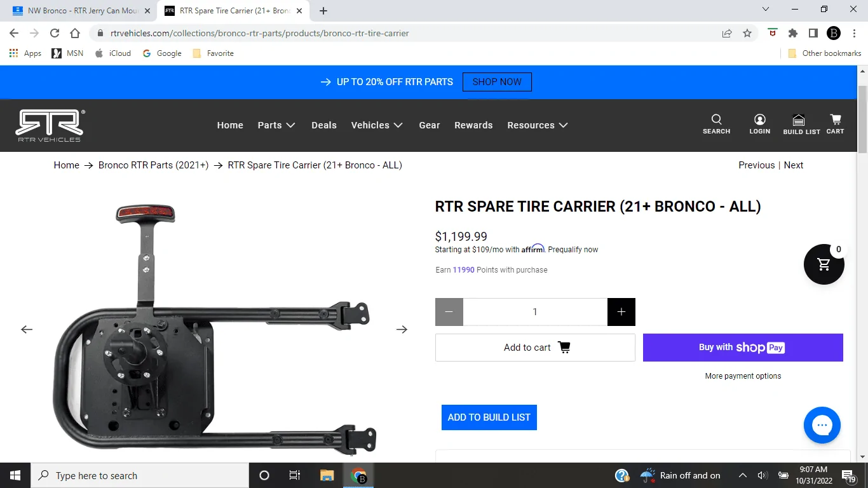Expand the Resources dropdown menu

click(x=538, y=125)
